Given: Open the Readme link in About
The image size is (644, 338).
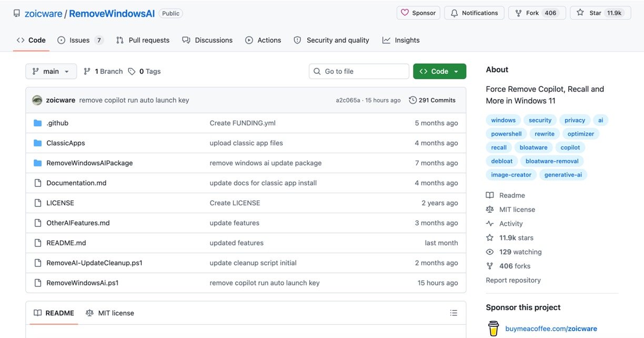Looking at the screenshot, I should 506,195.
